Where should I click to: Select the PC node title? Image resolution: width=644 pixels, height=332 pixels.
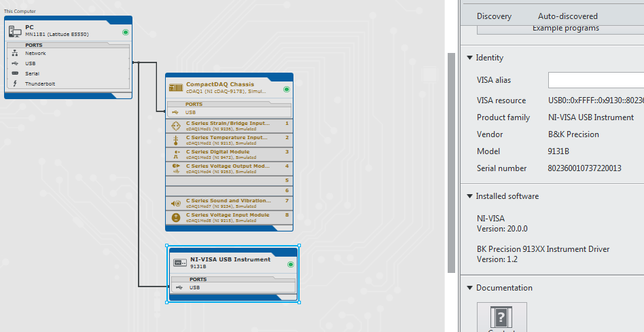29,27
